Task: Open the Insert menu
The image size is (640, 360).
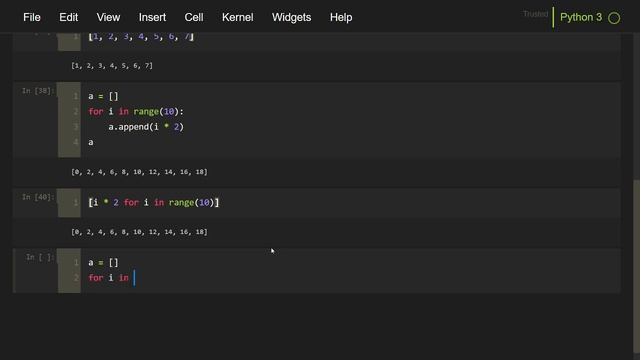Action: 152,17
